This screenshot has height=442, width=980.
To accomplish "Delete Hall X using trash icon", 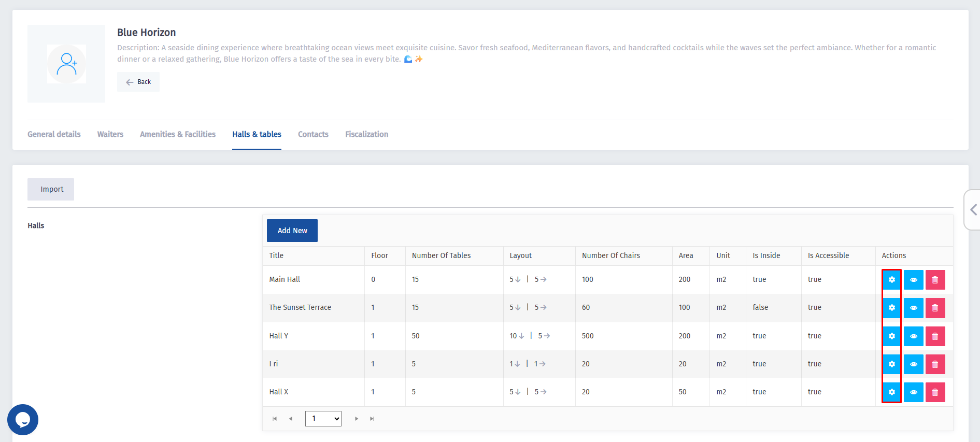I will [x=935, y=392].
